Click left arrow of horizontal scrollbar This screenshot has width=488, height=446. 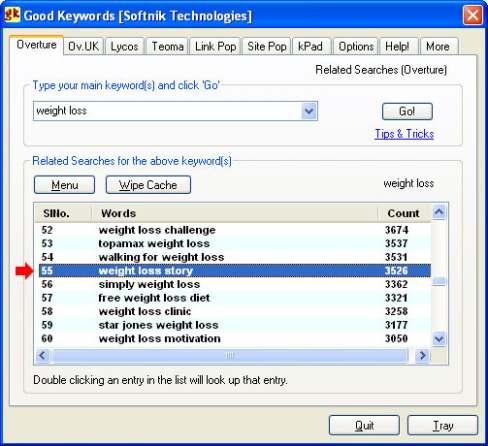[x=43, y=355]
